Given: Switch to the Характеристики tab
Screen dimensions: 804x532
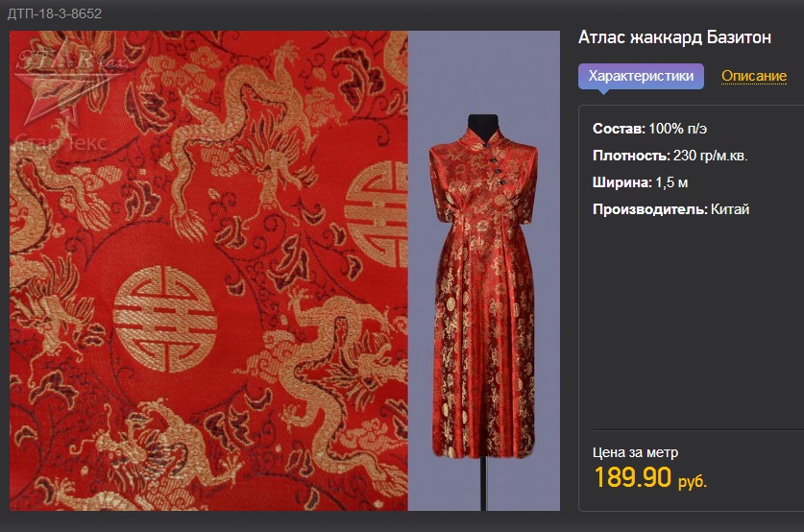Looking at the screenshot, I should pos(641,77).
